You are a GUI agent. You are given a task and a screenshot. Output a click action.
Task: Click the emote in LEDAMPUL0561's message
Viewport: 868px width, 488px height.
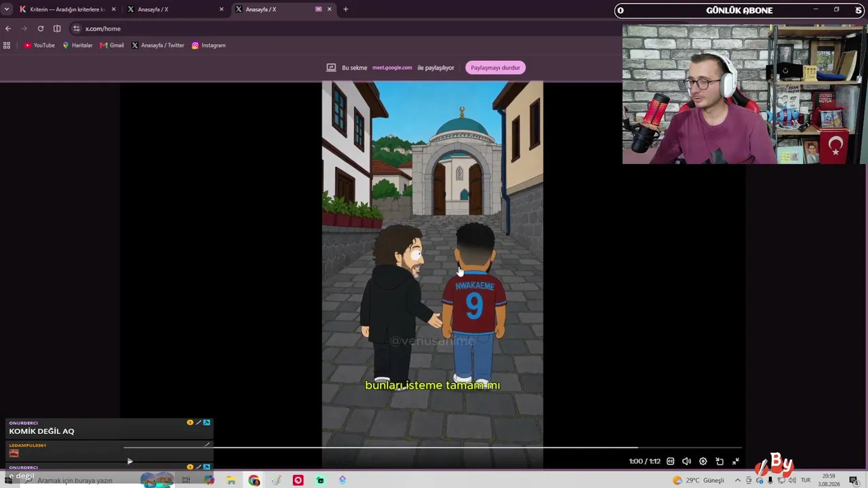tap(14, 453)
